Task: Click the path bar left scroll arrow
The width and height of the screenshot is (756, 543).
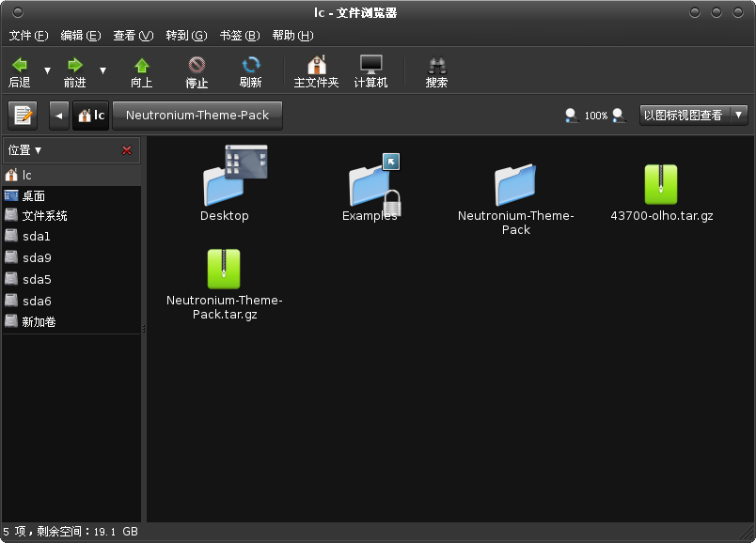Action: [59, 116]
